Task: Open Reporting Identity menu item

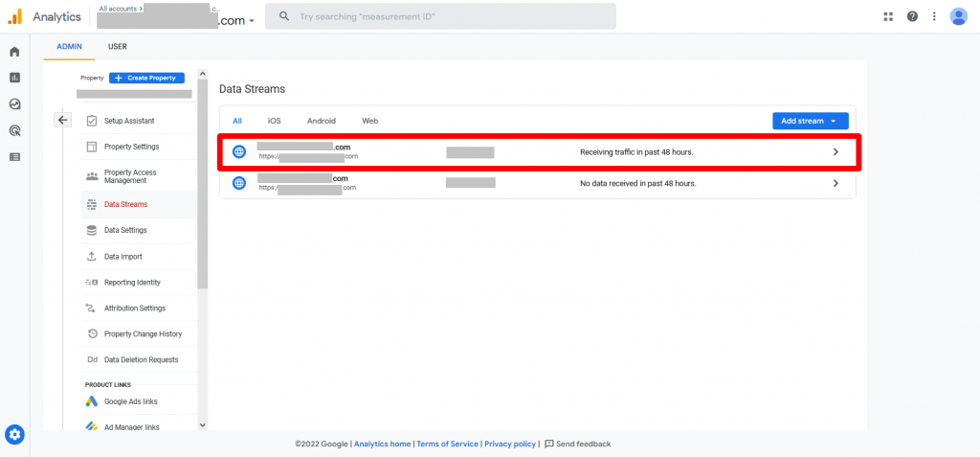Action: 132,283
